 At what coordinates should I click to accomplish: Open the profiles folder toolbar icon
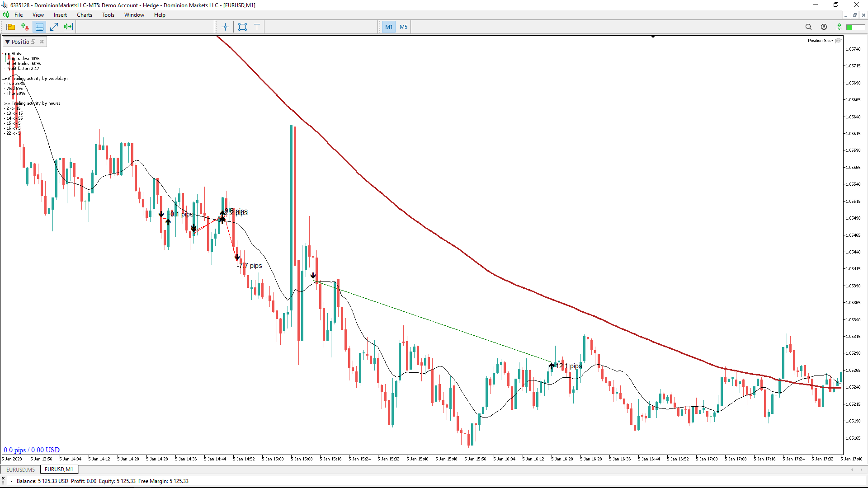[10, 27]
